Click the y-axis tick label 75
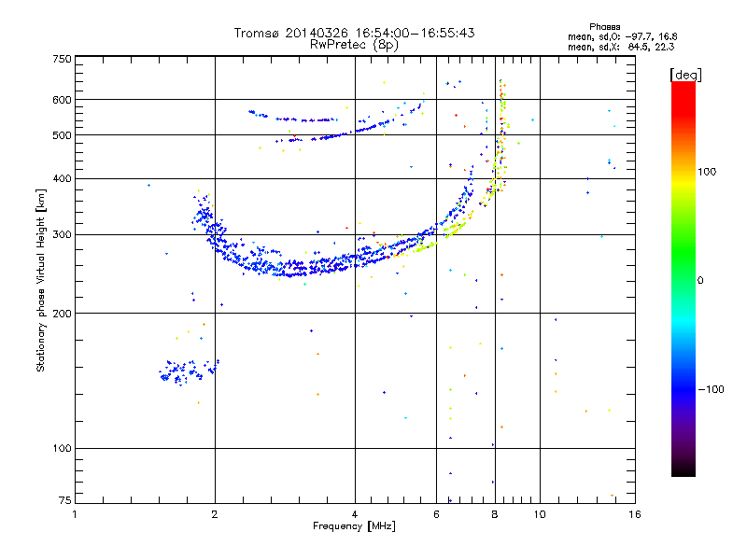 click(x=64, y=500)
